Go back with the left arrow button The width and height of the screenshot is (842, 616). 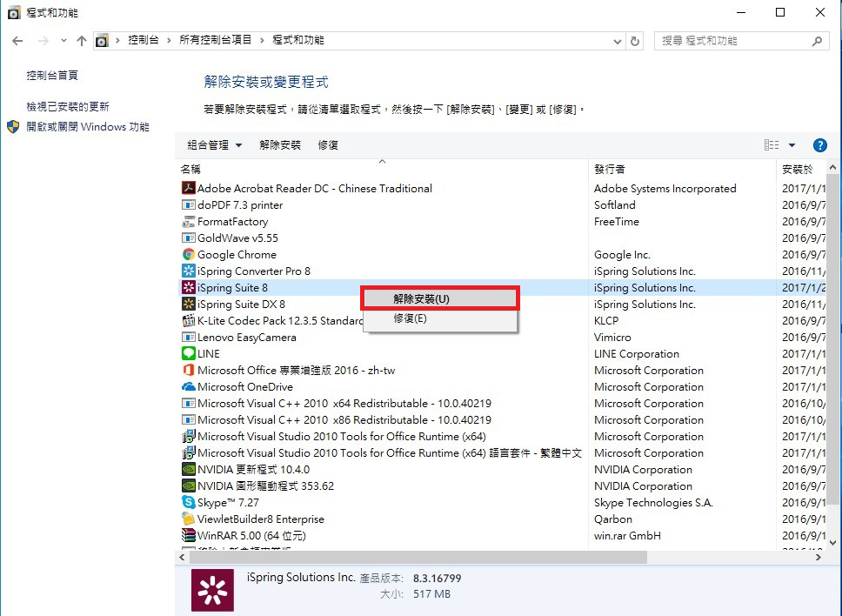[17, 41]
